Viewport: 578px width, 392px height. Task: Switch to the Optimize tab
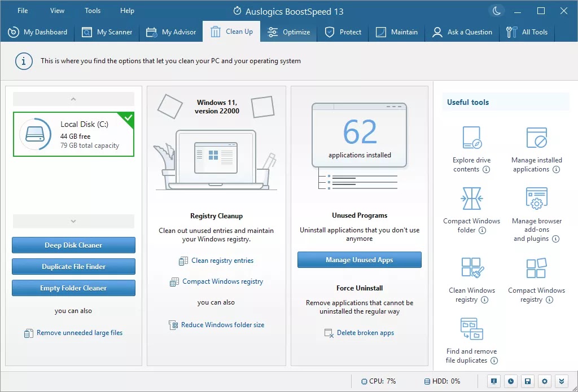pos(289,32)
